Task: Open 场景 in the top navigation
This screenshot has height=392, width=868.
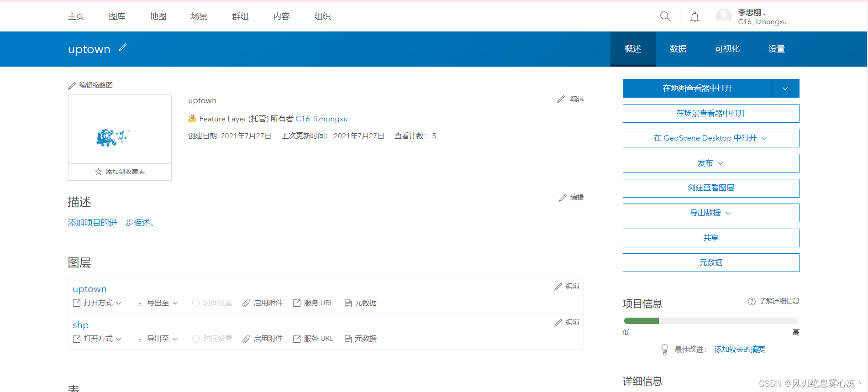Action: pos(199,16)
